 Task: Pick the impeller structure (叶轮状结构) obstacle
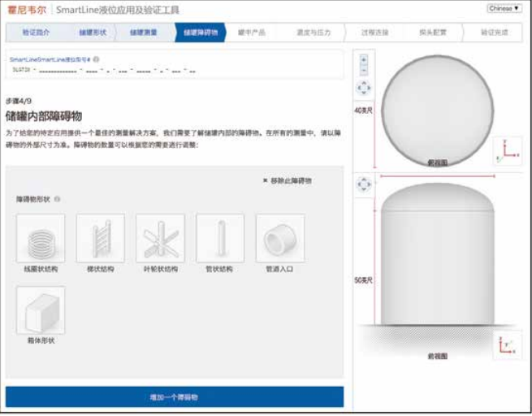160,239
